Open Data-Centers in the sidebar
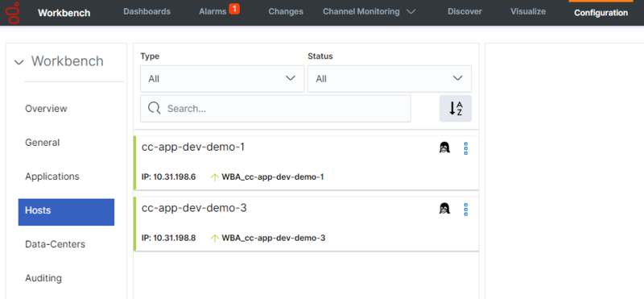The image size is (644, 299). [55, 244]
